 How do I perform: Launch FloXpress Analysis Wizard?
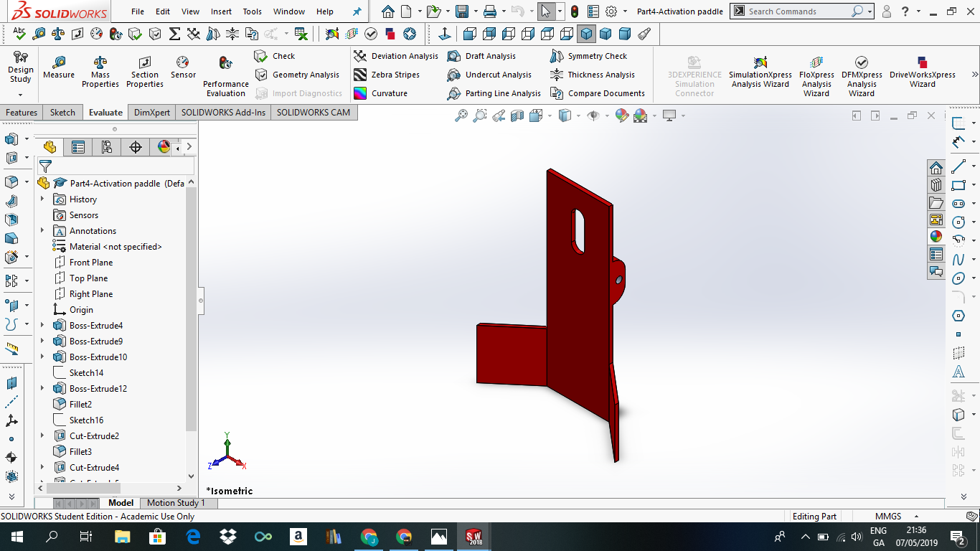click(816, 77)
